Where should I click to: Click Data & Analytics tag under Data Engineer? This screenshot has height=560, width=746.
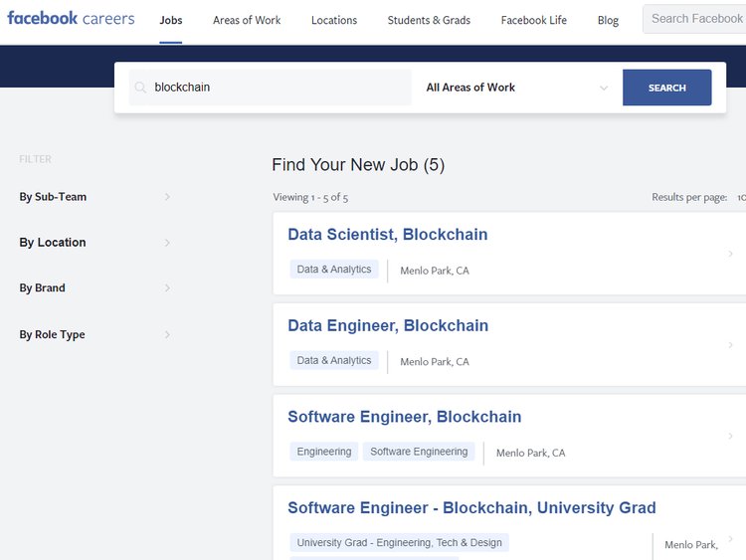334,361
